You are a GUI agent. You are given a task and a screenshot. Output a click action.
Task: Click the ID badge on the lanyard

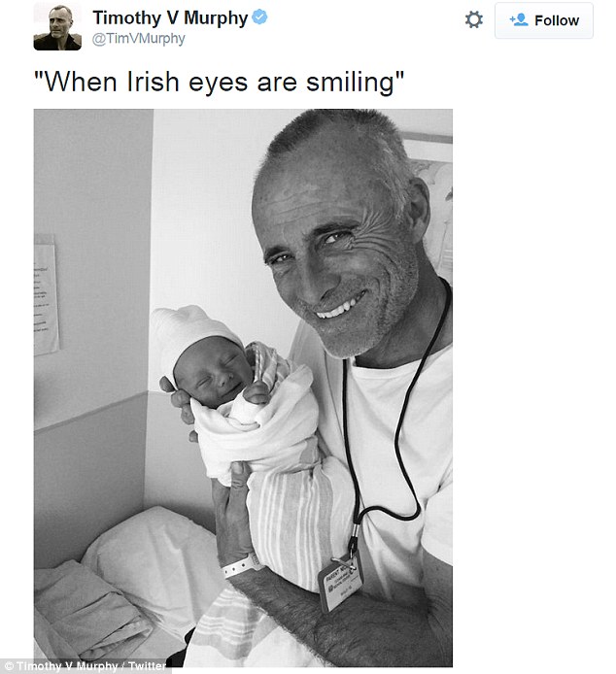(x=344, y=585)
